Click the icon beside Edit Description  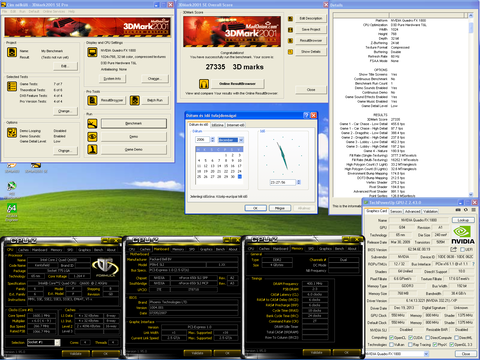tap(290, 19)
